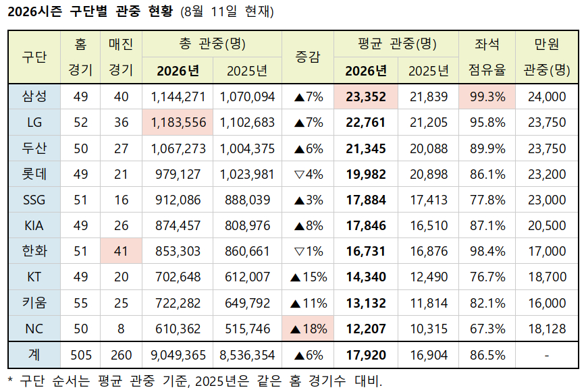Click the cell '1,023,981'
Image resolution: width=586 pixels, height=392 pixels.
(x=247, y=174)
